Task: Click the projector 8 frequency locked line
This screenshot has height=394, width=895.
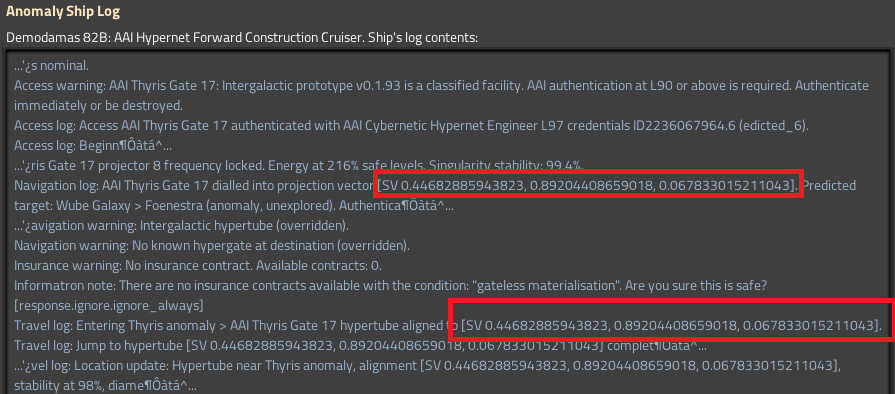Action: click(x=299, y=166)
